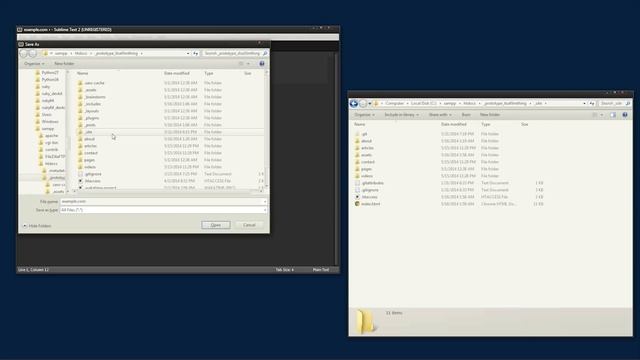Select _plugins folder in Save As list
640x360 pixels.
(92, 118)
